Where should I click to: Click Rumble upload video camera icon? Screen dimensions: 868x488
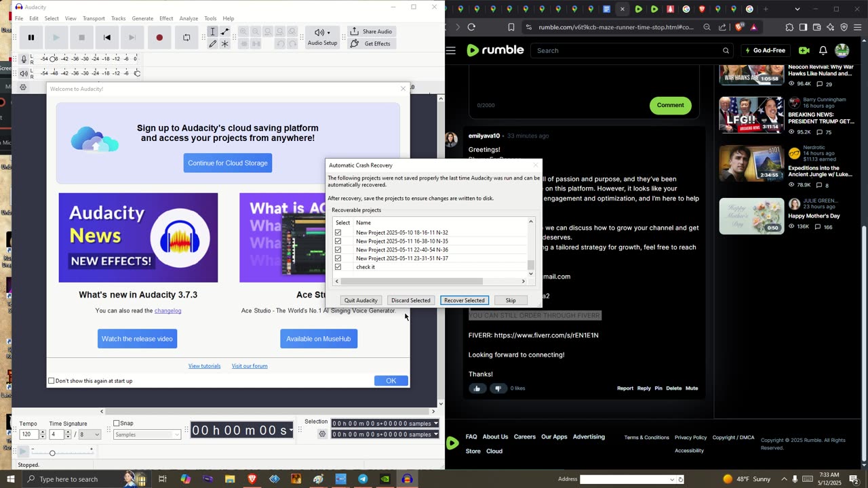[x=804, y=50]
